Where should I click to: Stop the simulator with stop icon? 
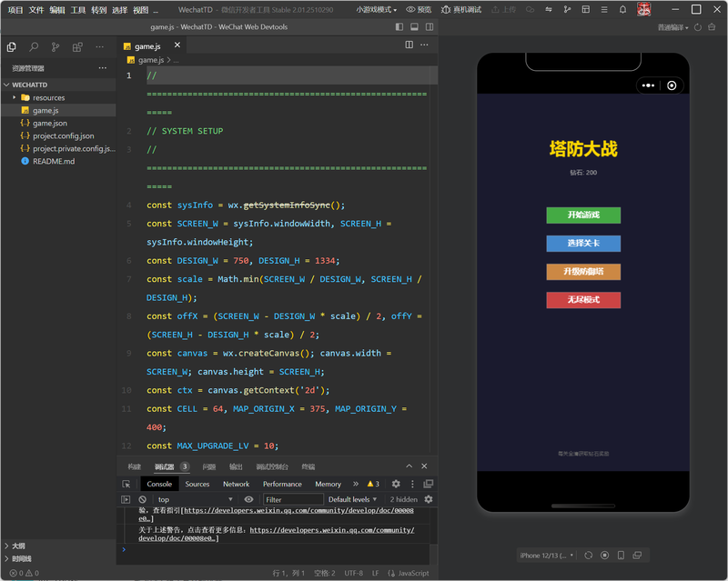click(x=604, y=556)
